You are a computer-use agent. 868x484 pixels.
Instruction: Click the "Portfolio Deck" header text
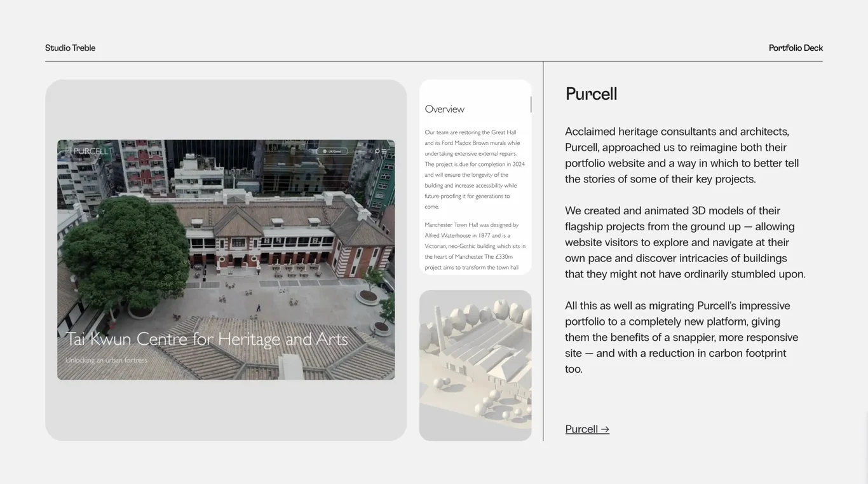796,48
